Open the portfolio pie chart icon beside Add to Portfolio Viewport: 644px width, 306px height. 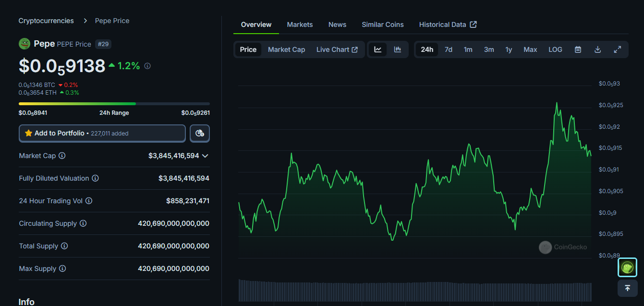click(x=199, y=133)
